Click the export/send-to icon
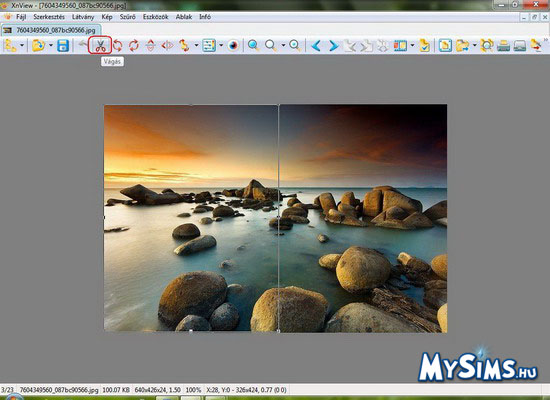 click(536, 46)
